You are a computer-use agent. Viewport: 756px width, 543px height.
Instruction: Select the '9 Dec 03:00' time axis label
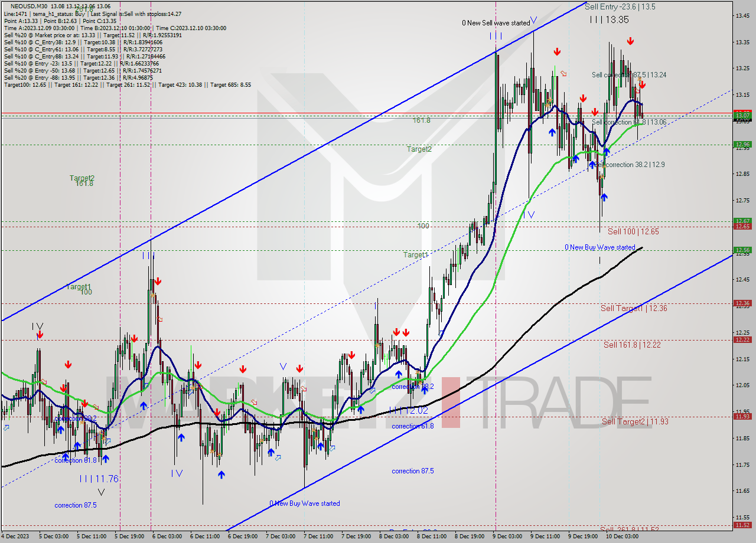click(x=507, y=537)
